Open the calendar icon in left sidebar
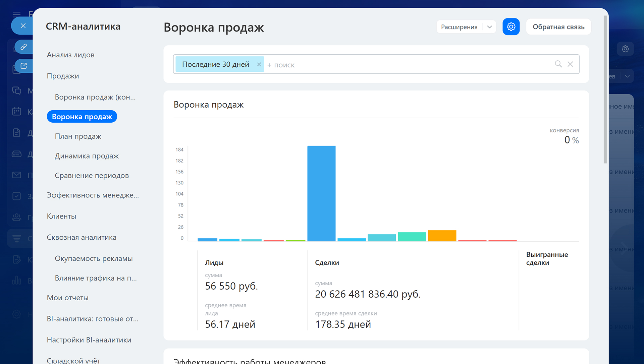Viewport: 644px width, 364px height. [x=16, y=112]
